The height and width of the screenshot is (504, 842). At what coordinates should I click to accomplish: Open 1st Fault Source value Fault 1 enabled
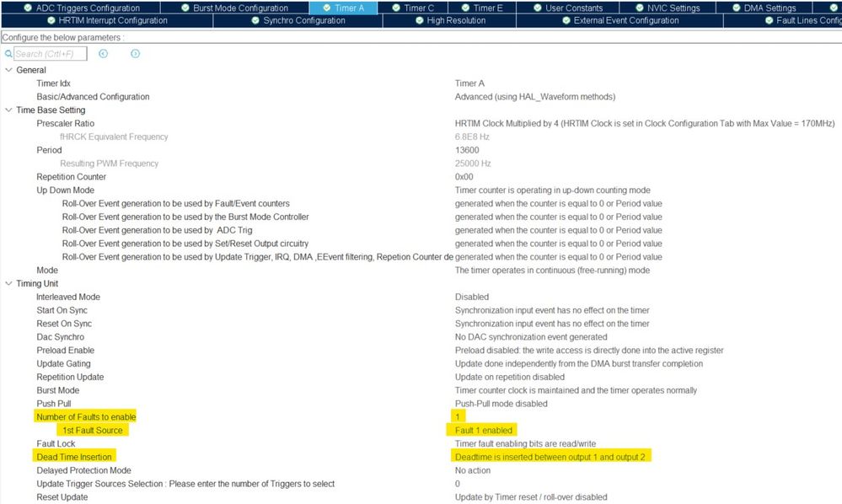click(x=483, y=431)
